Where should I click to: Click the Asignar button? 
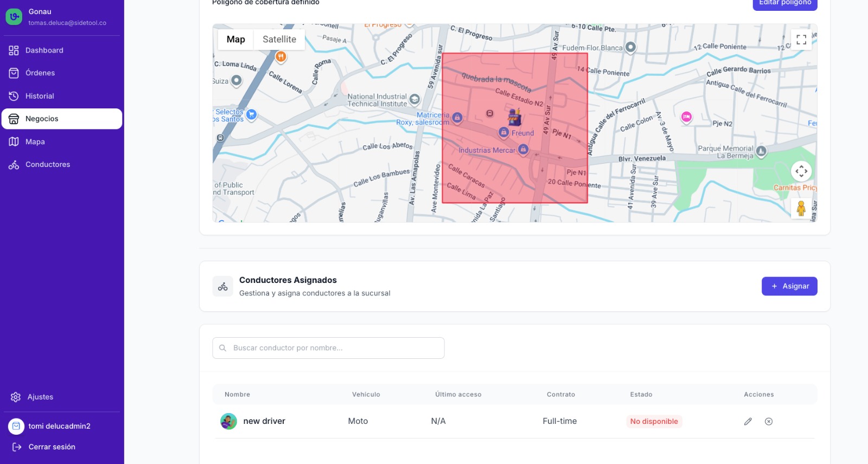pos(789,286)
